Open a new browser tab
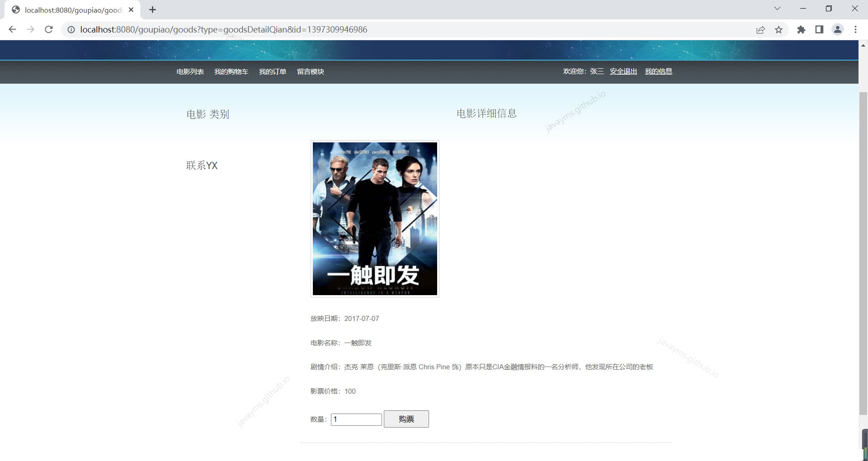The width and height of the screenshot is (868, 461). pyautogui.click(x=153, y=9)
